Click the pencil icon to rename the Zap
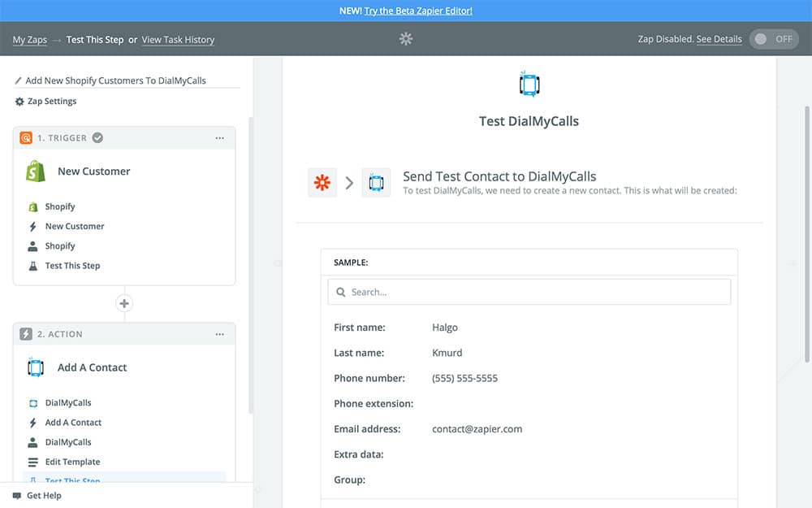This screenshot has height=508, width=812. [x=19, y=81]
